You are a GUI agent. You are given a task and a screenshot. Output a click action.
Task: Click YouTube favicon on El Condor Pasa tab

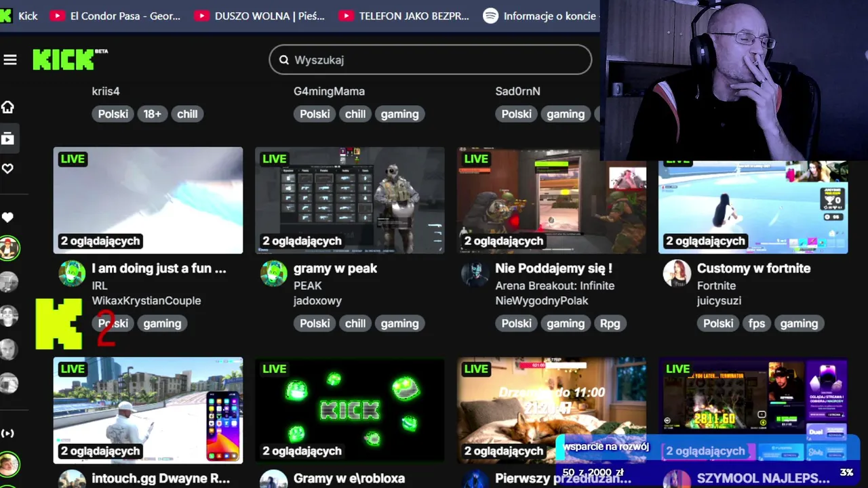(58, 16)
